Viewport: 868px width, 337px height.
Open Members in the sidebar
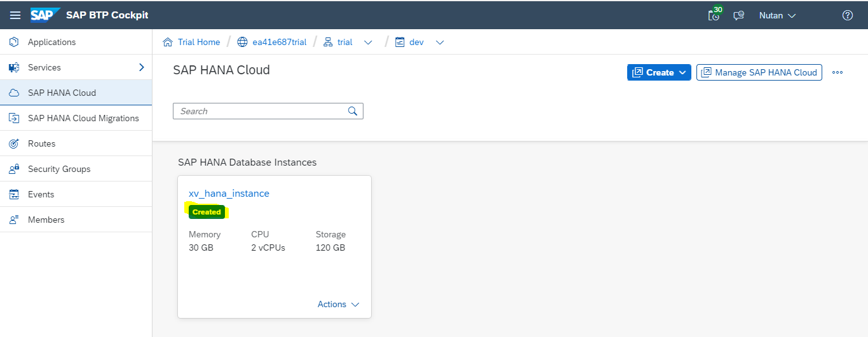tap(76, 220)
